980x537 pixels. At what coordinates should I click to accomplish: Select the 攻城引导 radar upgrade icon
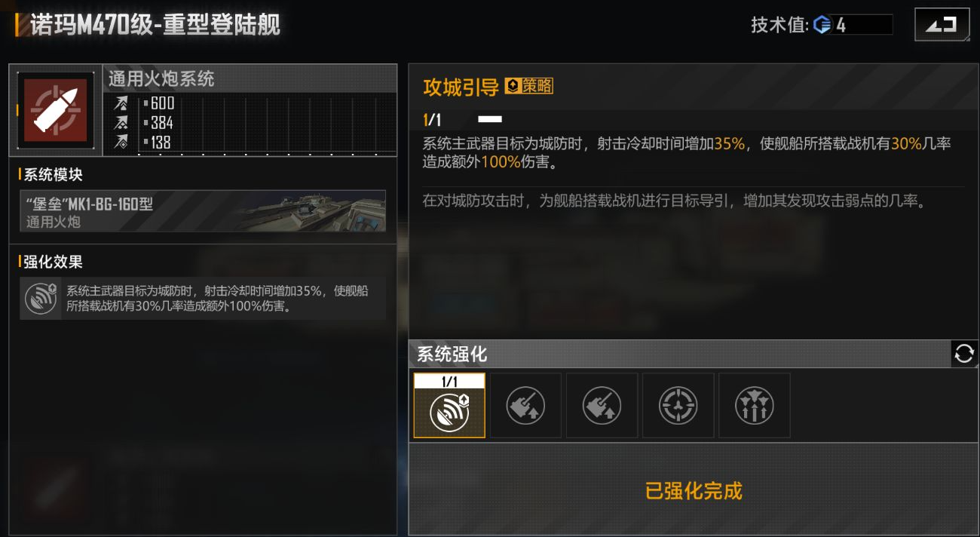click(x=449, y=406)
